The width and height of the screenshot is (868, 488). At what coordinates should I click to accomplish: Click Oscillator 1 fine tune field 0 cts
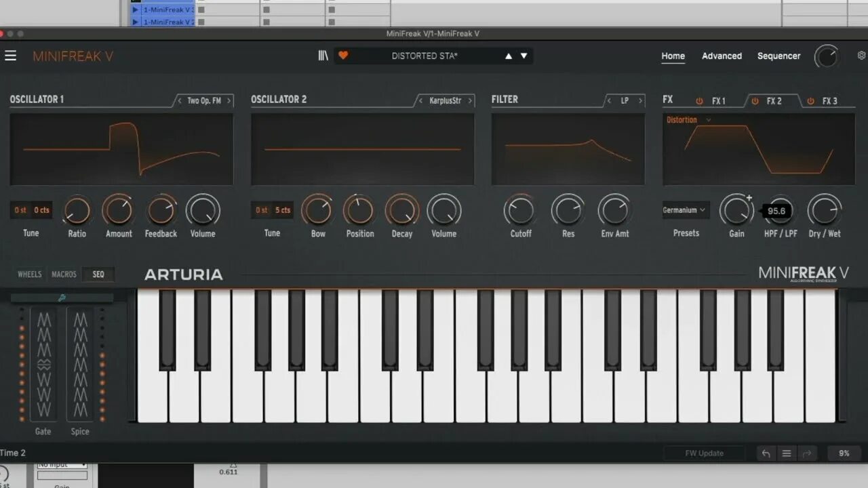click(42, 210)
